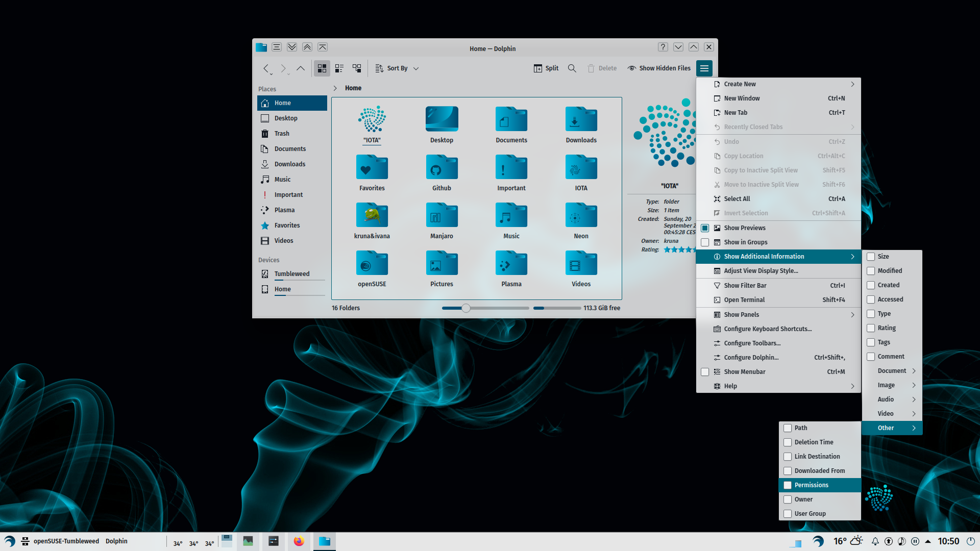The width and height of the screenshot is (980, 551).
Task: Switch to Compact view mode
Action: 339,68
